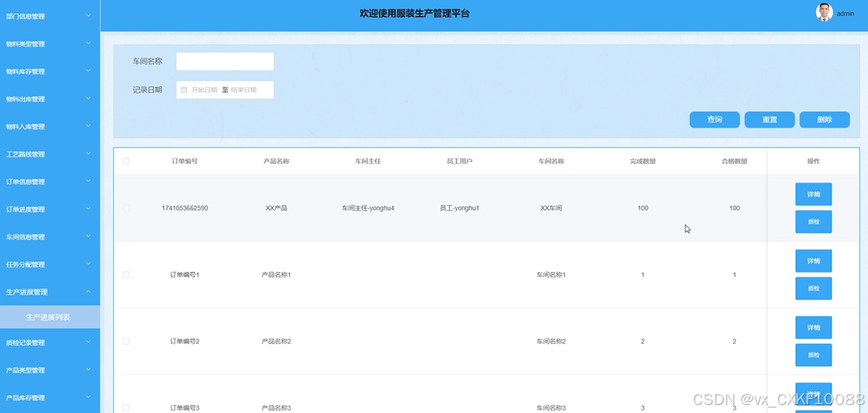This screenshot has height=413, width=868.
Task: Expand 物料库存管理 menu chevron
Action: click(88, 71)
